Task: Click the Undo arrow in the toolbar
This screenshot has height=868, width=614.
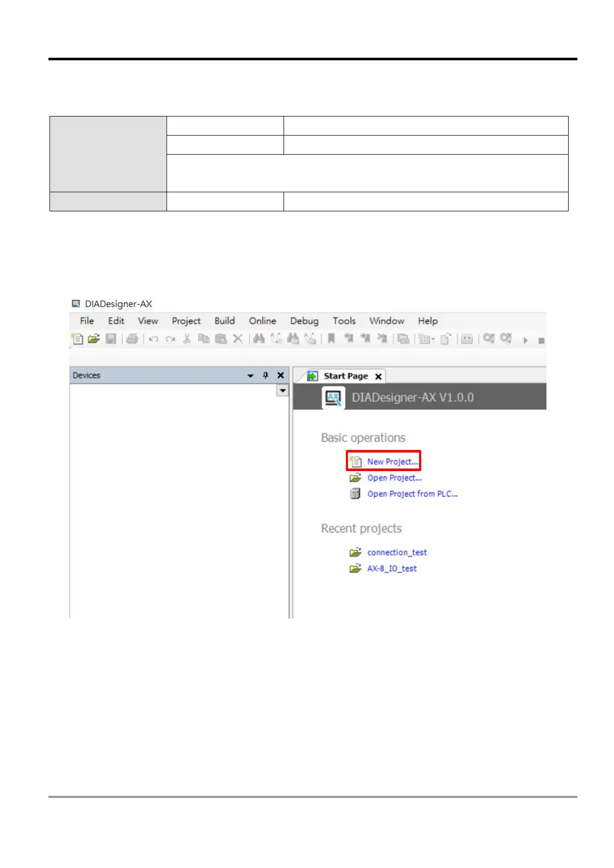Action: pos(154,339)
